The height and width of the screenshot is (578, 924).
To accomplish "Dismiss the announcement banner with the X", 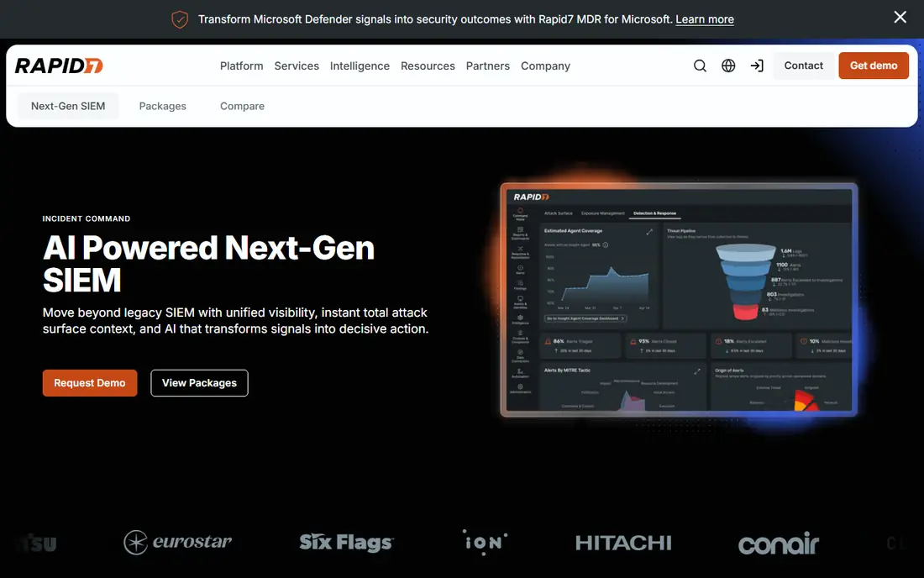I will tap(900, 17).
